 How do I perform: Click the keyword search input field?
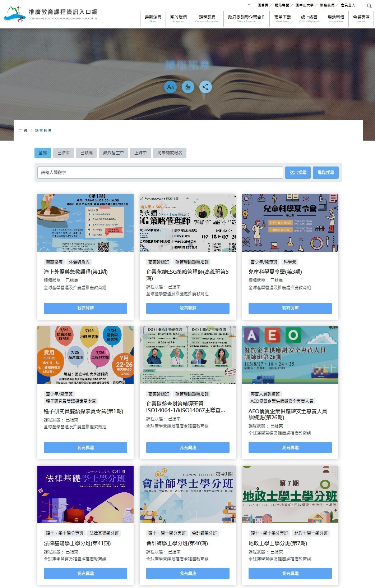click(x=160, y=173)
